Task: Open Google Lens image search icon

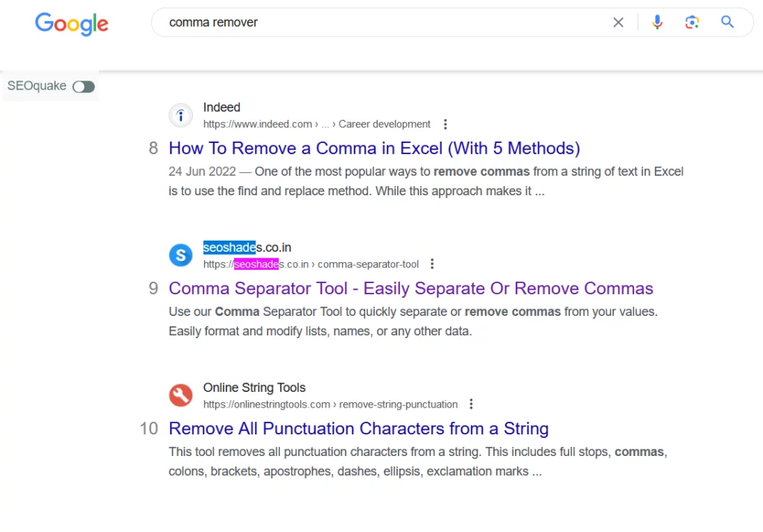Action: tap(692, 22)
